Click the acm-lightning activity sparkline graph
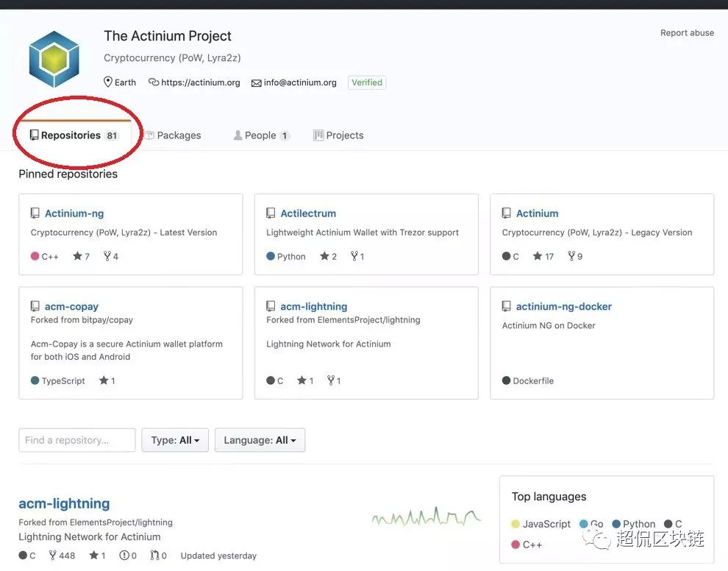This screenshot has width=728, height=571. [x=426, y=517]
